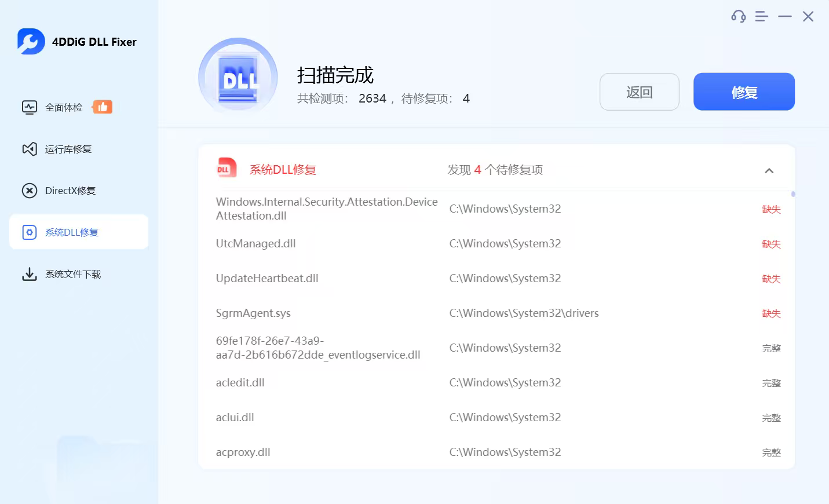Select the UpdateHeartbeat.dll entry

click(498, 279)
